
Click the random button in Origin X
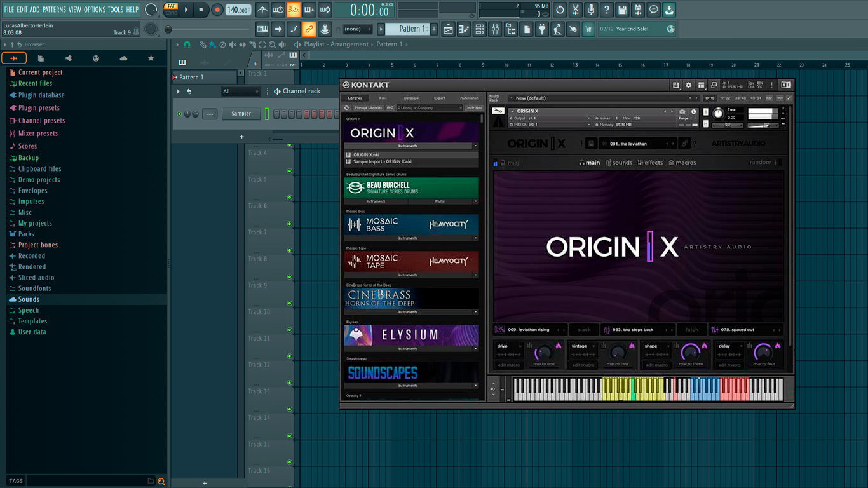[x=761, y=163]
